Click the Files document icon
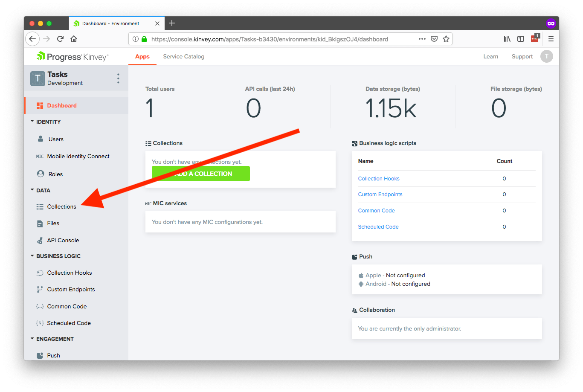Viewport: 583px width, 392px height. [x=40, y=224]
